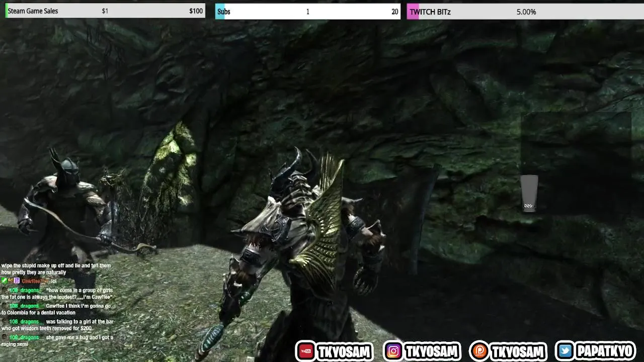The image size is (644, 362).
Task: Click the YouTube logo icon
Action: click(x=306, y=351)
